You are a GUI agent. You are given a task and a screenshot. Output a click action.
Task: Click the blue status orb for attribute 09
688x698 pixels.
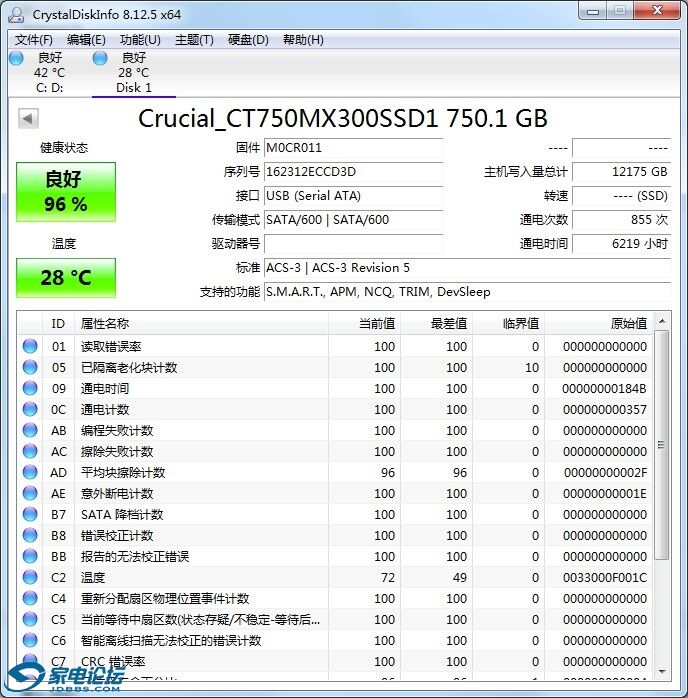[30, 388]
